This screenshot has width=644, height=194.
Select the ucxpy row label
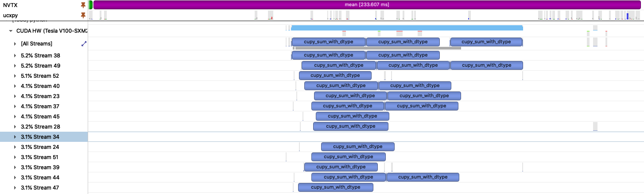point(10,15)
